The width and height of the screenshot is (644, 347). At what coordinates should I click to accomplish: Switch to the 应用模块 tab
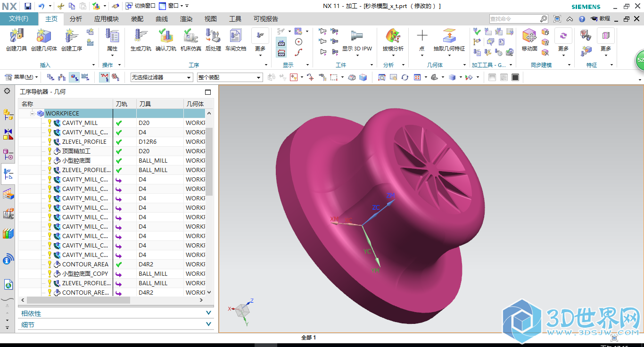[106, 19]
